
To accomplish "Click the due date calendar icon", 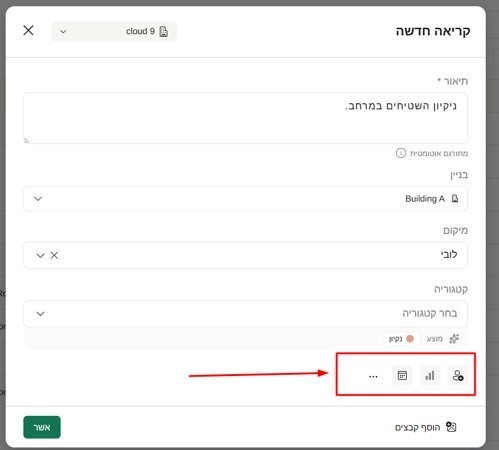I will (x=402, y=376).
